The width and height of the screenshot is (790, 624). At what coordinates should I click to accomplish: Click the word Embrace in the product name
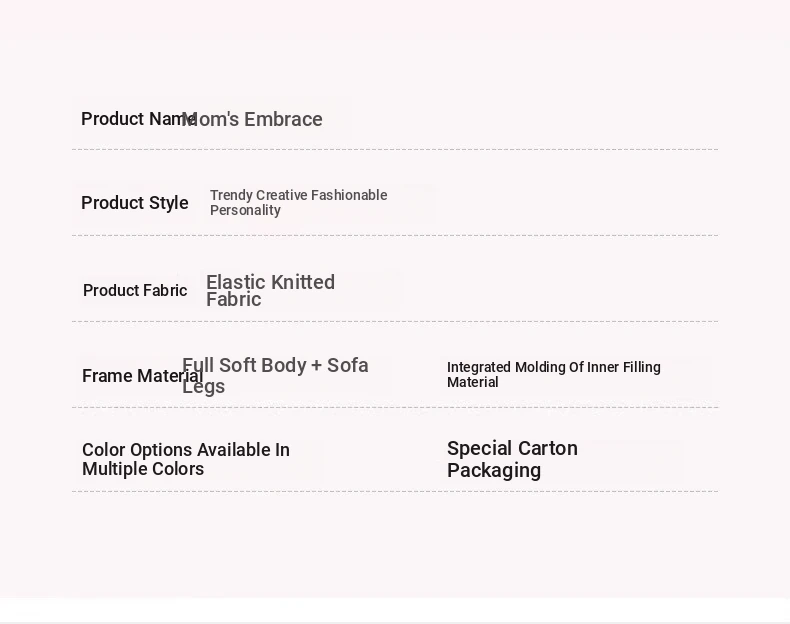284,120
